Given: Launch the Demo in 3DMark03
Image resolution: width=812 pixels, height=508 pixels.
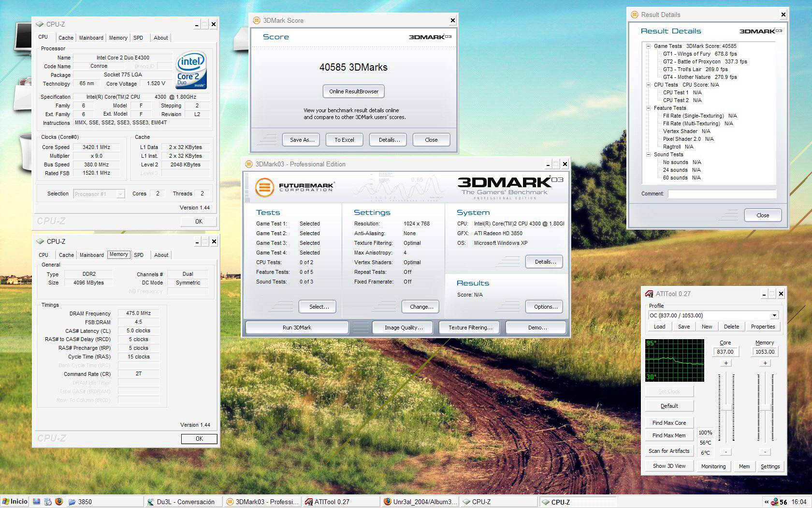Looking at the screenshot, I should pyautogui.click(x=537, y=328).
